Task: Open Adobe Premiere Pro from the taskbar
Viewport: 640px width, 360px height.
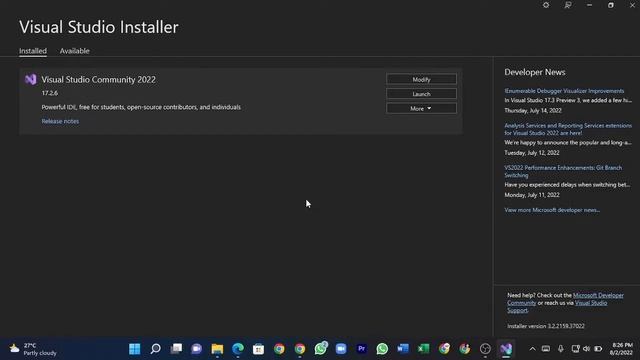Action: [362, 349]
